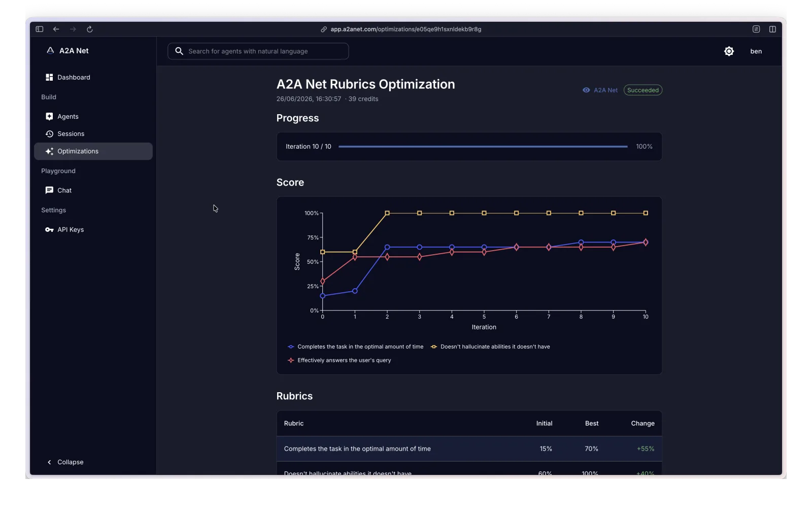Select Optimizations in the sidebar

coord(93,151)
